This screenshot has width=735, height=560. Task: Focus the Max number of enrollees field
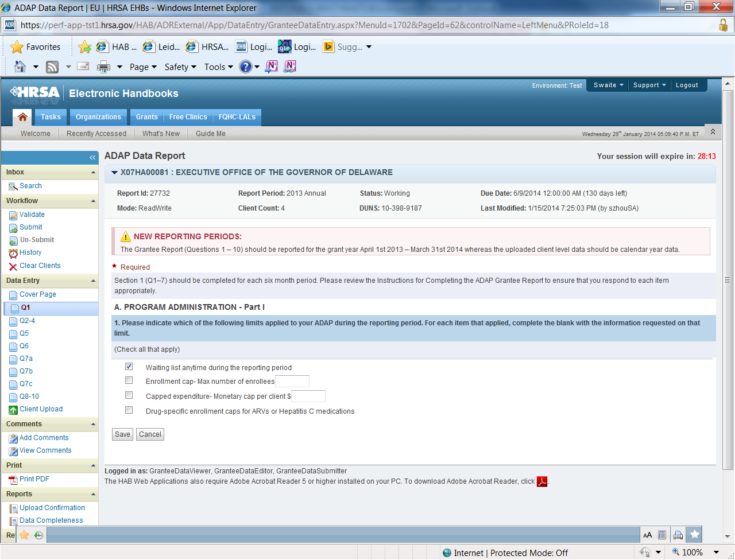pyautogui.click(x=292, y=382)
